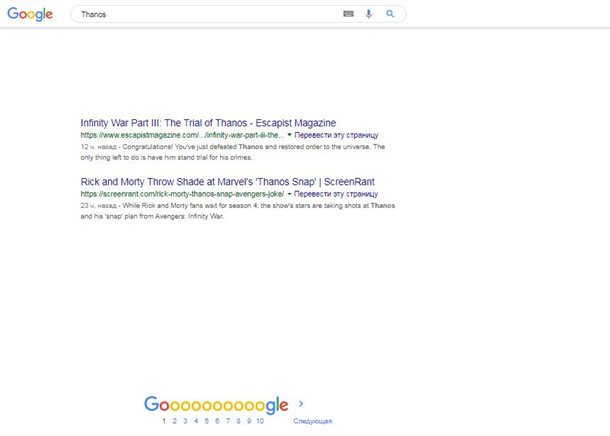Click the Google logo in the header
Screen dimensions: 610x436
coord(30,14)
